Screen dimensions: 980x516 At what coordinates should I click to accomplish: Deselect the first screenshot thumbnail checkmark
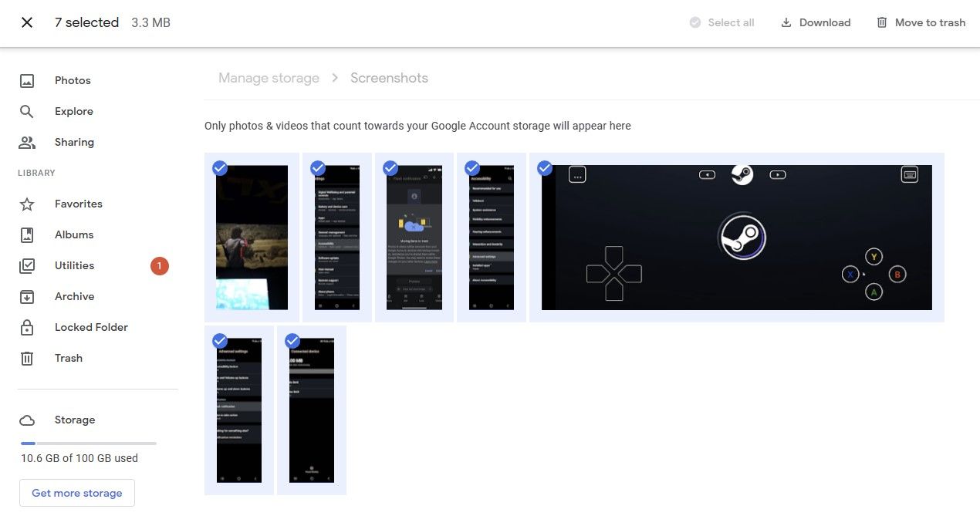pyautogui.click(x=220, y=167)
